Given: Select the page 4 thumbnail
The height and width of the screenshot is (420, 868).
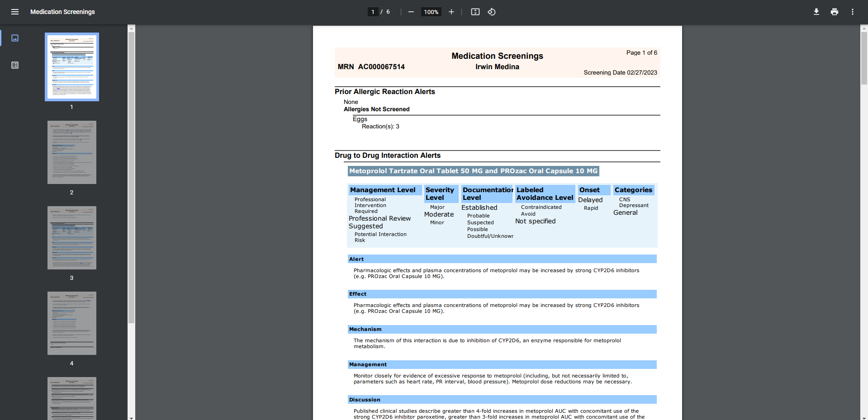Looking at the screenshot, I should tap(72, 323).
